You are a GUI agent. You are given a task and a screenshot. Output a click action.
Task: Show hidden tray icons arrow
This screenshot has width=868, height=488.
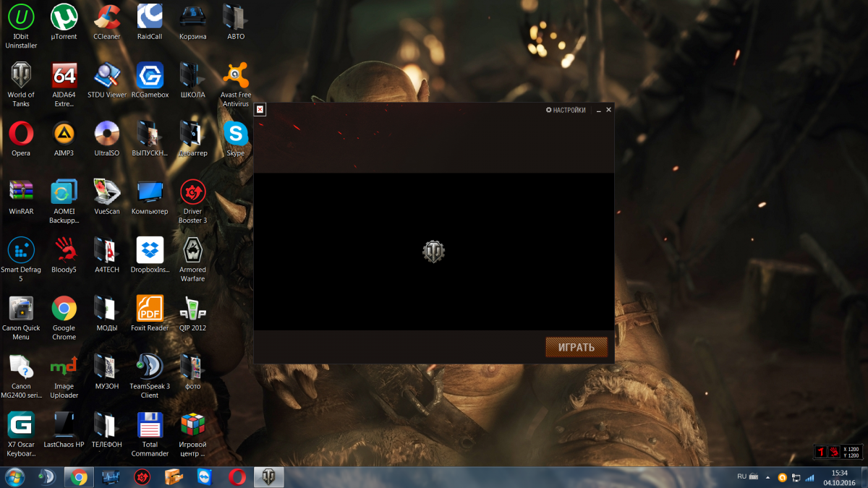[768, 478]
